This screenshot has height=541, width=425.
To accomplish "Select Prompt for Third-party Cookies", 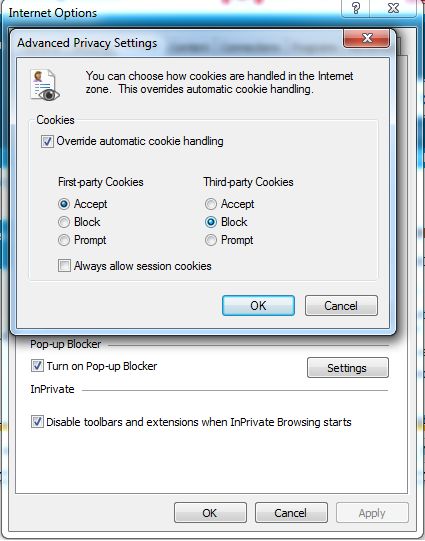I will point(211,240).
